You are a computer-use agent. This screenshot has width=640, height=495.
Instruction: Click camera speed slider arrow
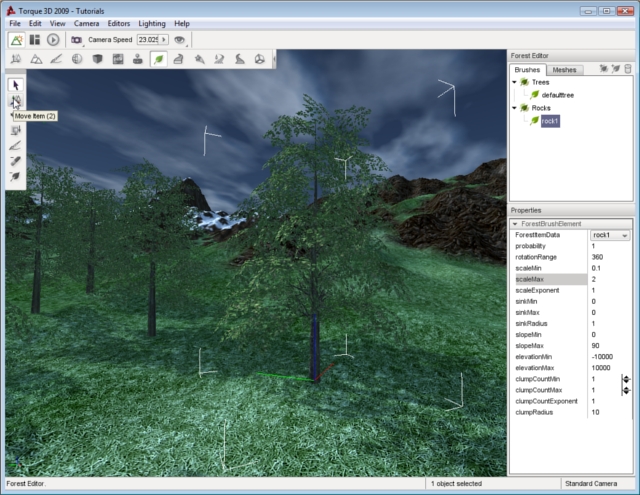[164, 39]
